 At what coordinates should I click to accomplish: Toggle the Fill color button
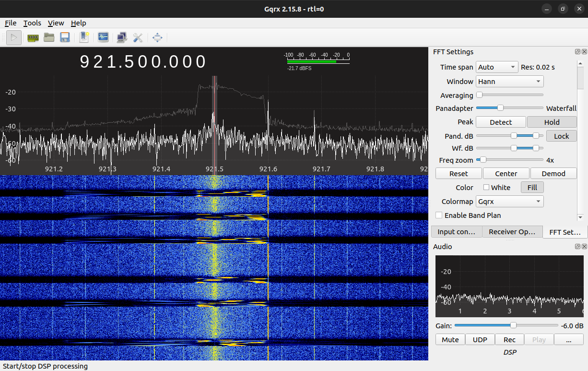point(532,188)
